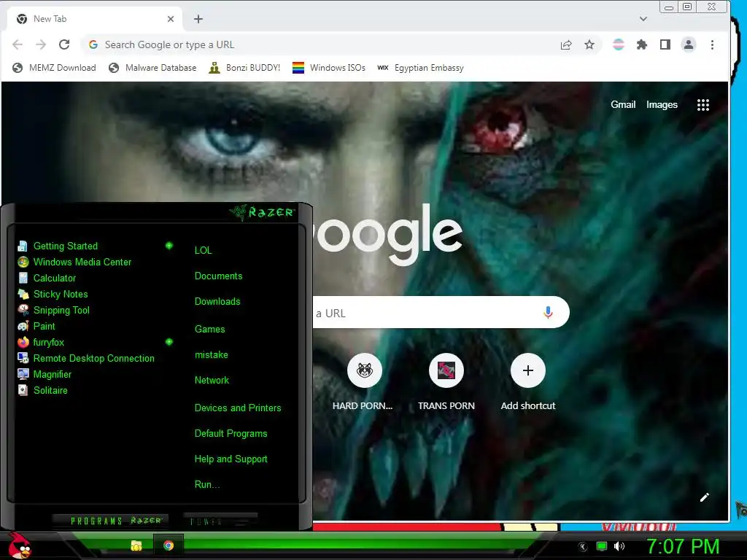This screenshot has width=747, height=560.
Task: Click the Chrome taskbar icon
Action: 169,545
